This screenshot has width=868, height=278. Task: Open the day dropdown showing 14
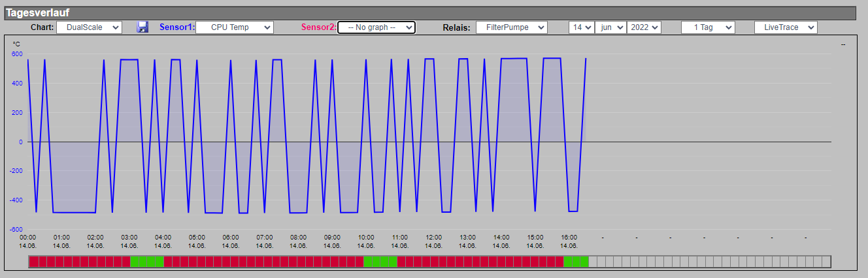[581, 27]
